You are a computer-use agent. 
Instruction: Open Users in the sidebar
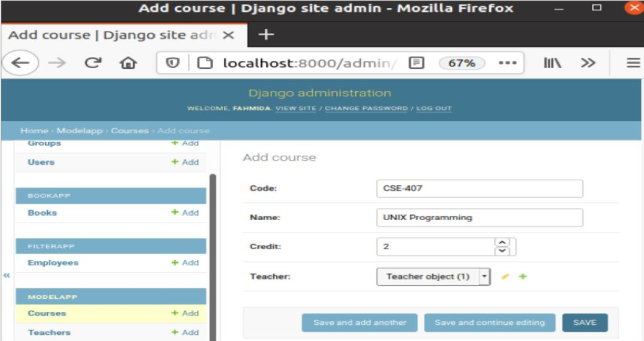click(x=41, y=162)
